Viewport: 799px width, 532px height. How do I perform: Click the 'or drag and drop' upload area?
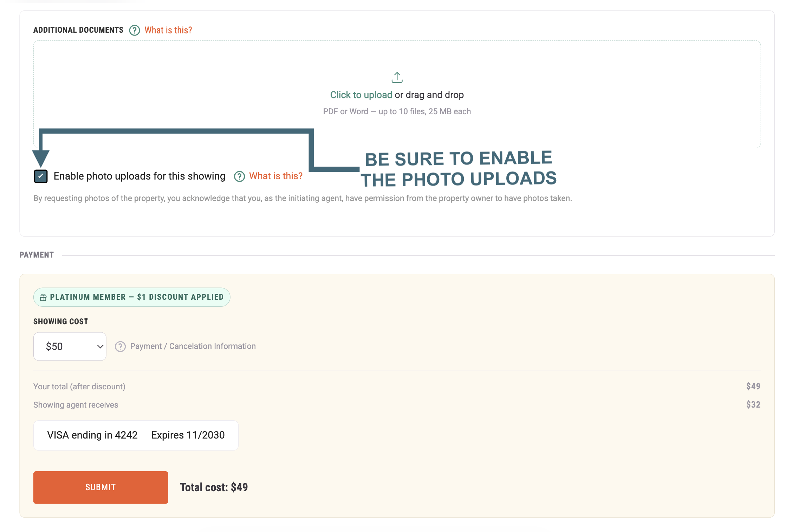coord(429,95)
